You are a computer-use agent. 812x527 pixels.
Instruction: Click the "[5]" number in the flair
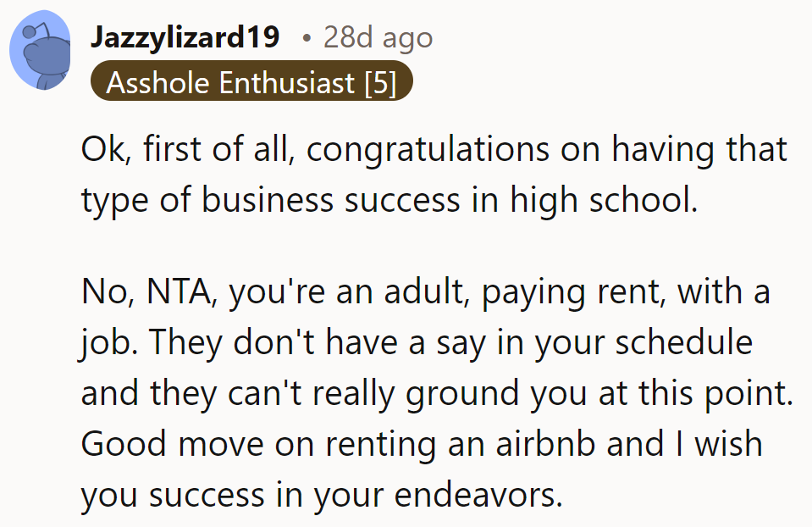click(x=380, y=82)
